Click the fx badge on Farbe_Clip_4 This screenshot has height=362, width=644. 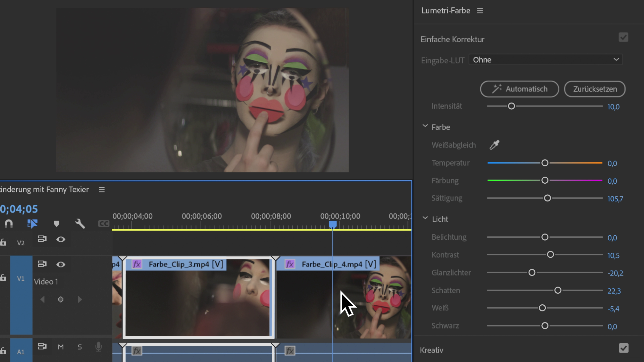(x=290, y=264)
